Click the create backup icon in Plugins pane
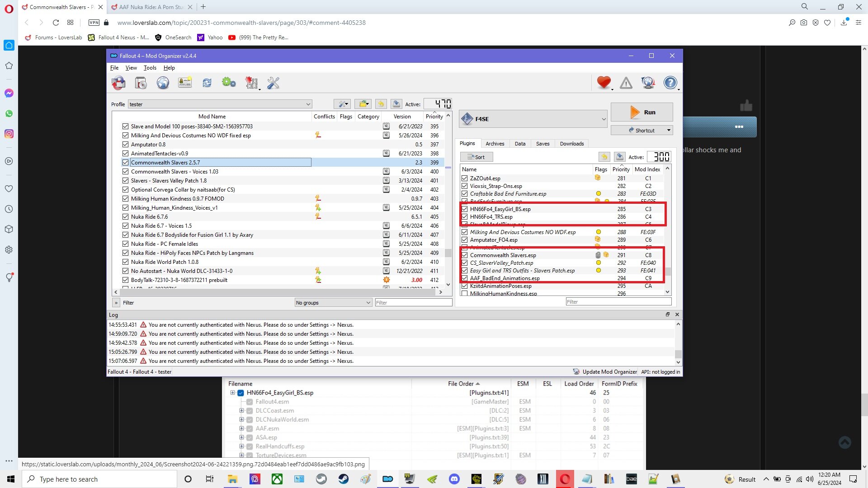Viewport: 868px width, 488px height. click(x=620, y=157)
